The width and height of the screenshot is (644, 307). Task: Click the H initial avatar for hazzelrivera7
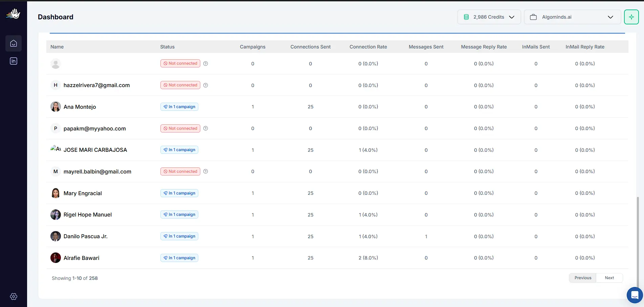55,85
